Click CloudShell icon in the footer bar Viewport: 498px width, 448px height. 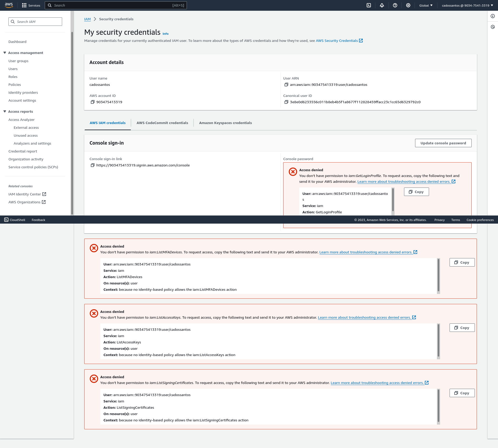[6, 220]
